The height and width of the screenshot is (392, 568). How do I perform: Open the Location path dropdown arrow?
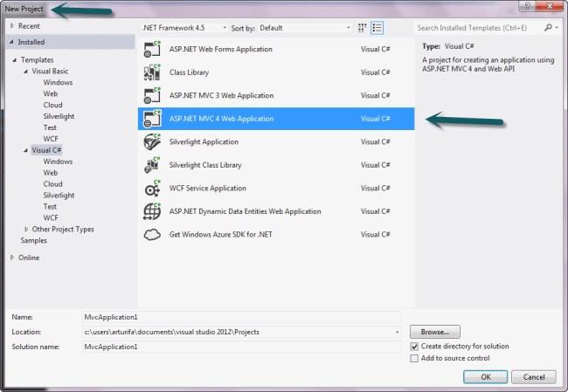tap(397, 332)
